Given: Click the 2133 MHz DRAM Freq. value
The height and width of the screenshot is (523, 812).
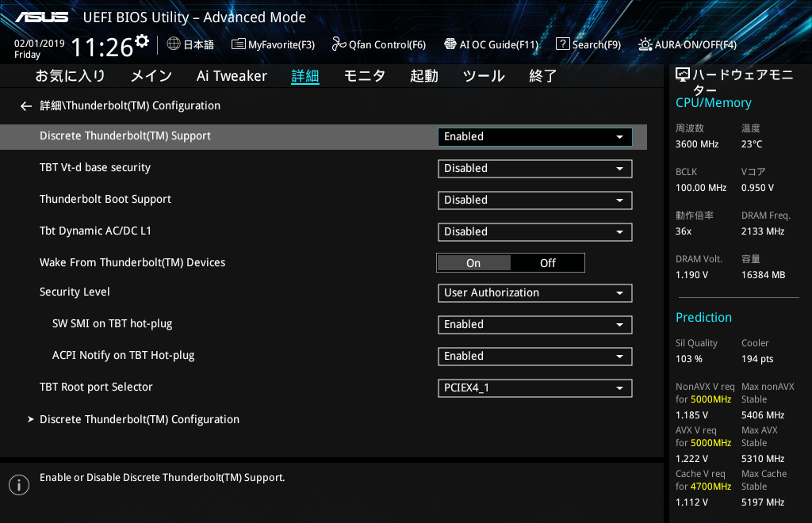Looking at the screenshot, I should [762, 231].
